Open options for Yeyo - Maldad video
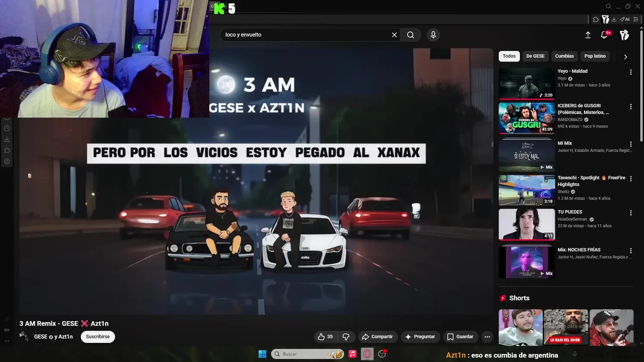644x362 pixels. (630, 72)
